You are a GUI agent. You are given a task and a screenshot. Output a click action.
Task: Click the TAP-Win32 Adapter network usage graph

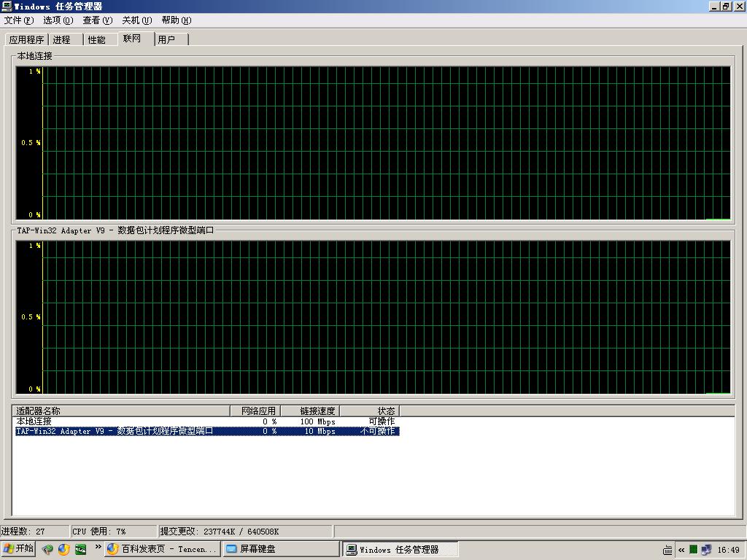click(x=373, y=317)
